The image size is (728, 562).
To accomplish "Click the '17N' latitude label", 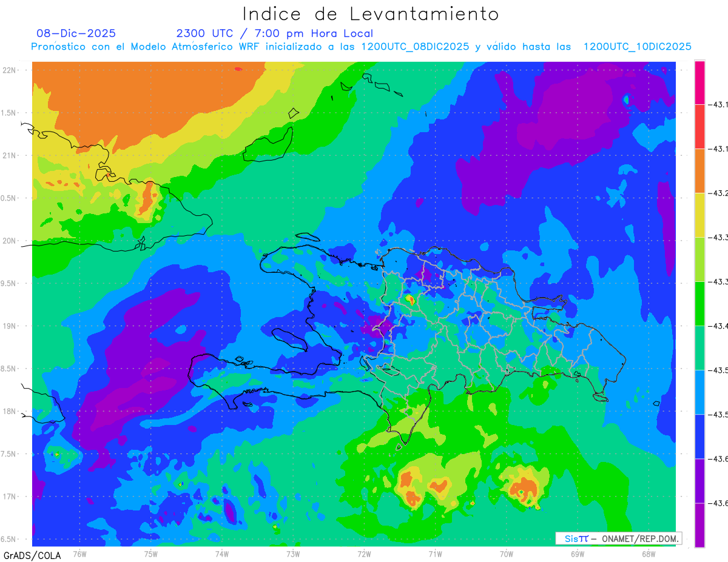I will [10, 497].
